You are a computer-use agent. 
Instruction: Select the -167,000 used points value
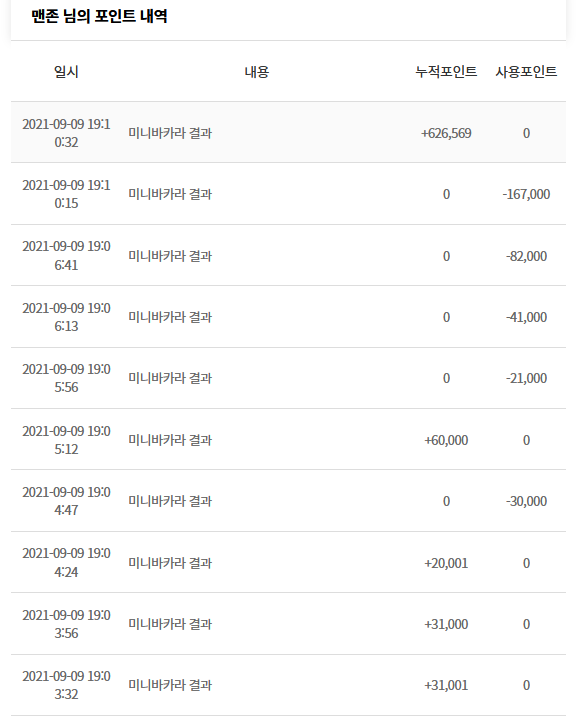point(526,194)
